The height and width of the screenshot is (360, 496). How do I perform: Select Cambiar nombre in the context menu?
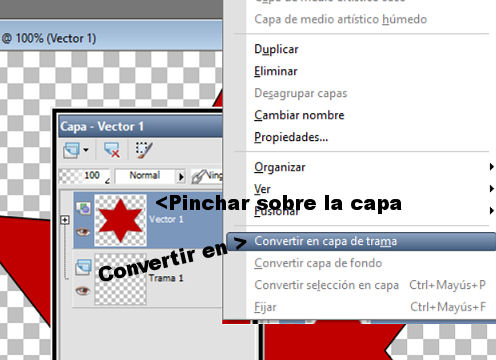click(299, 115)
